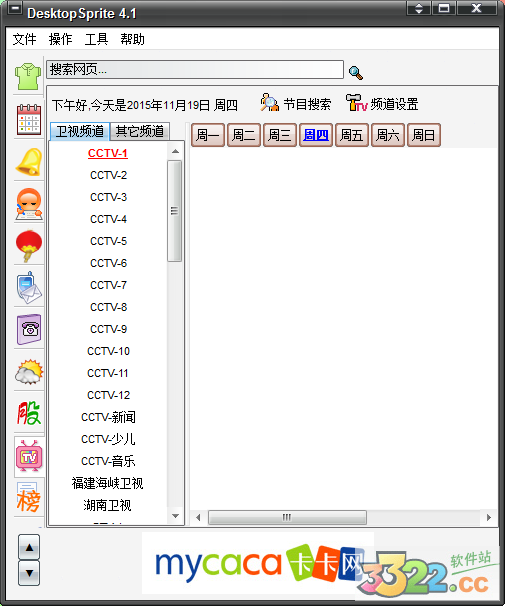This screenshot has width=505, height=606.
Task: Open the red lantern festival icon
Action: coord(29,245)
